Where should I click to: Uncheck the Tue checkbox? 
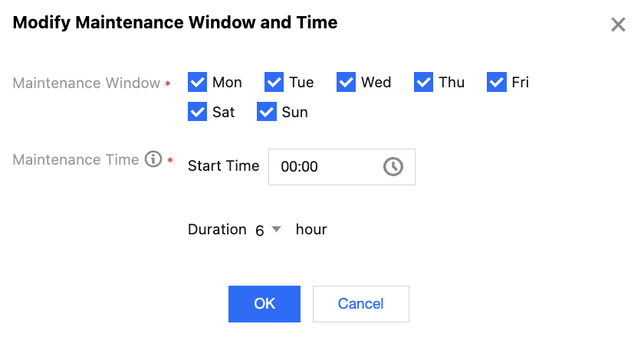tap(274, 82)
